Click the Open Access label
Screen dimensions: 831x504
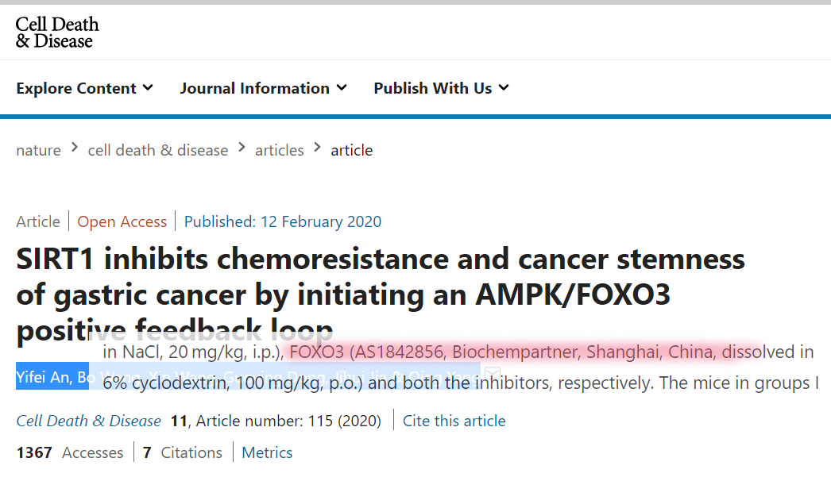122,221
